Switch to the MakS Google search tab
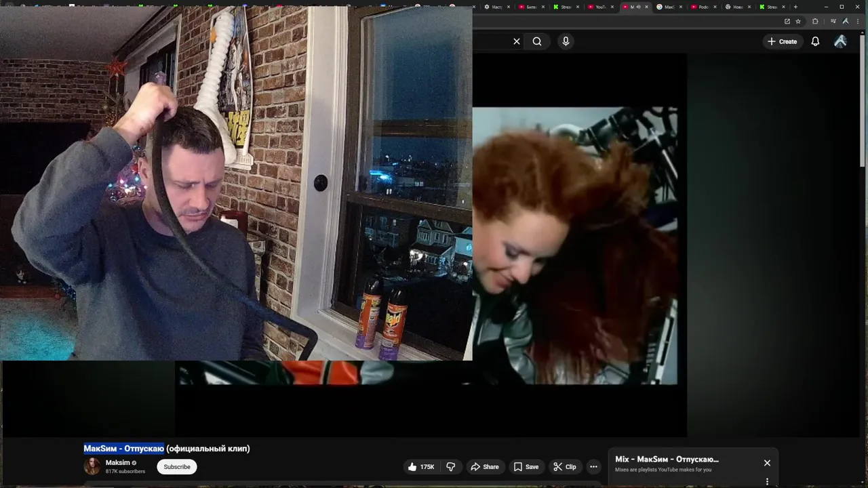 click(x=671, y=7)
